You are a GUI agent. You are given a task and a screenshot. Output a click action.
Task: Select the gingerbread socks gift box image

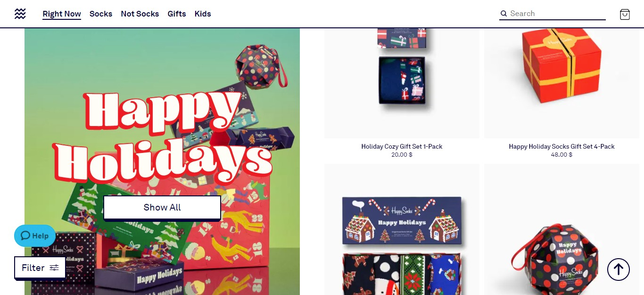(x=402, y=229)
